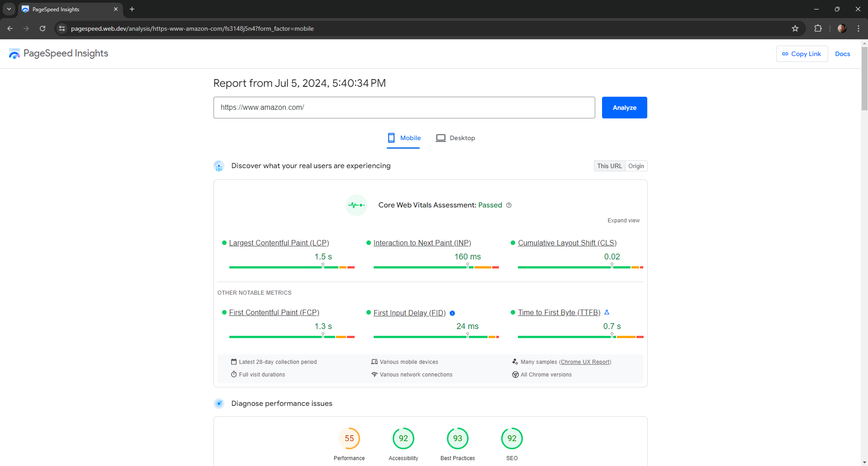Expand view of Core Web Vitals
The width and height of the screenshot is (868, 466).
[x=623, y=221]
